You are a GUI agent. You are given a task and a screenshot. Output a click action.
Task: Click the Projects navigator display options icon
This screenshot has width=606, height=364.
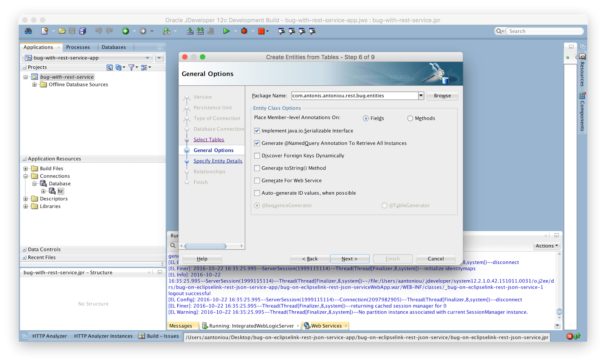(144, 67)
